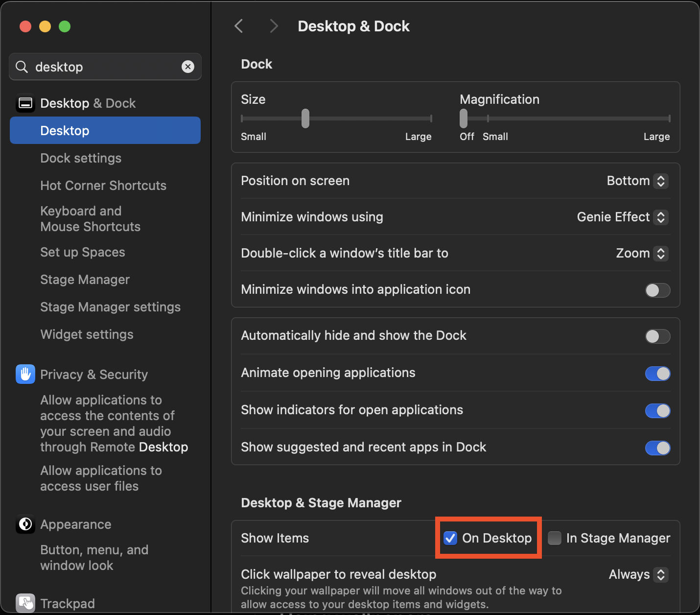Screen dimensions: 700x615
Task: Click the Magnification slider handle
Action: [x=464, y=118]
